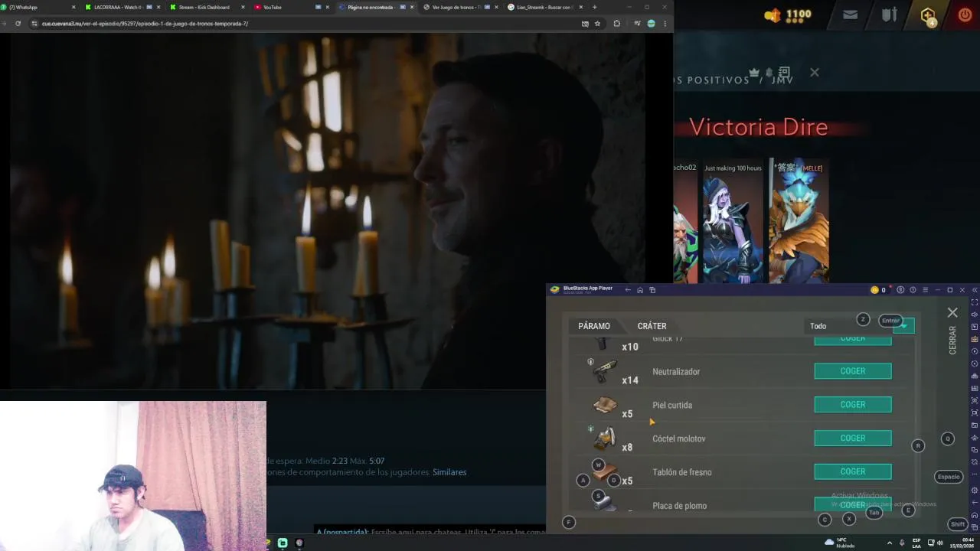Click the red power quit icon in Dota

[965, 15]
